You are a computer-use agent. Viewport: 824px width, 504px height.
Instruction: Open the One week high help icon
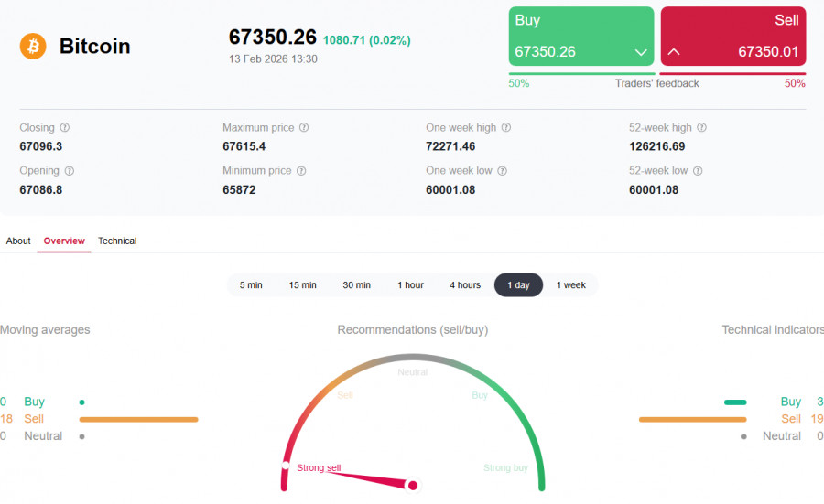(x=506, y=127)
